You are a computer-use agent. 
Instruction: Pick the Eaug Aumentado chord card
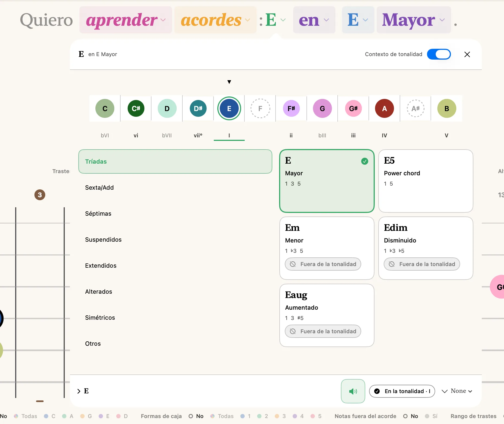[x=327, y=315]
